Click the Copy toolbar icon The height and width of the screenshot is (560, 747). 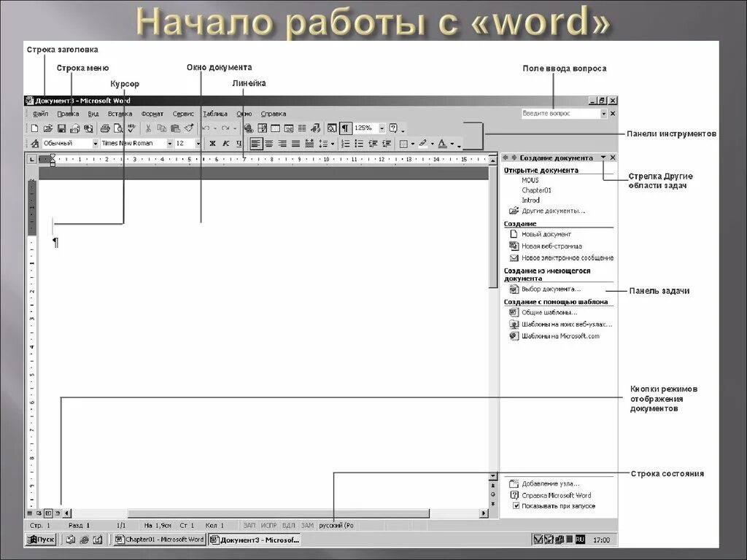[x=161, y=128]
